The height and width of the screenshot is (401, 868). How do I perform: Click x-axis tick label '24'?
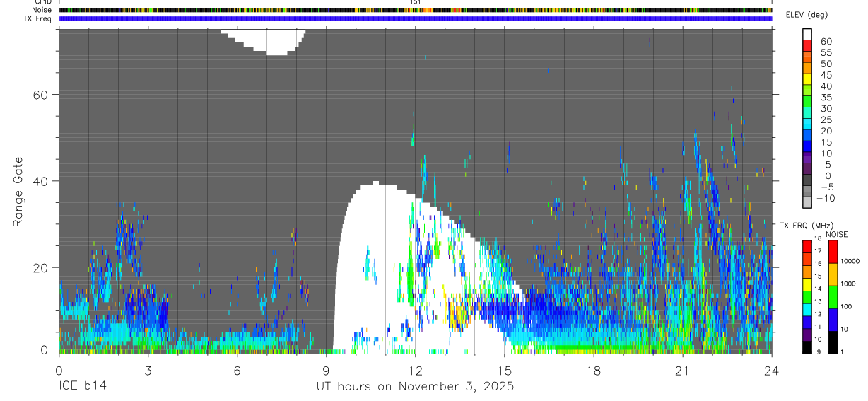pyautogui.click(x=772, y=371)
